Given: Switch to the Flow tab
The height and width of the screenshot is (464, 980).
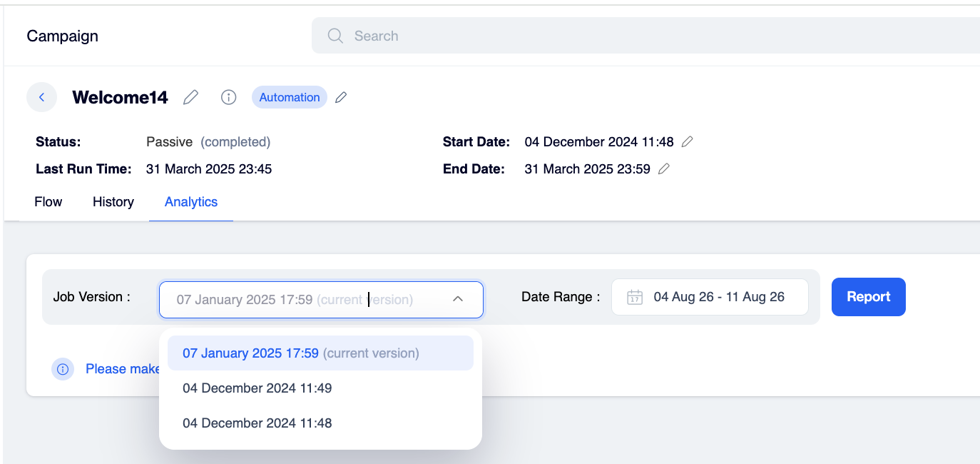Looking at the screenshot, I should (x=49, y=202).
